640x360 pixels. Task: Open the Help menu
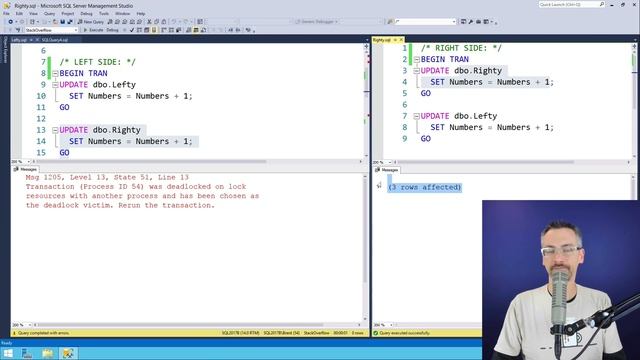point(141,13)
